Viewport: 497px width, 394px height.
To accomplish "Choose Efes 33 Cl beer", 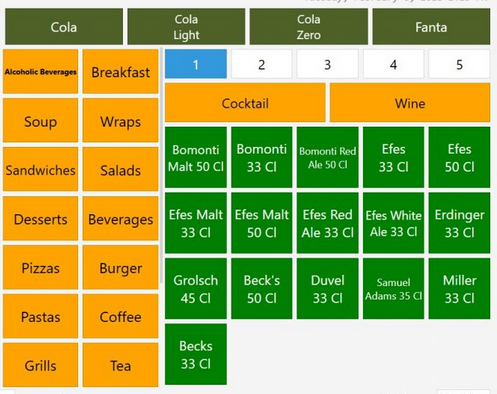I will tap(393, 157).
